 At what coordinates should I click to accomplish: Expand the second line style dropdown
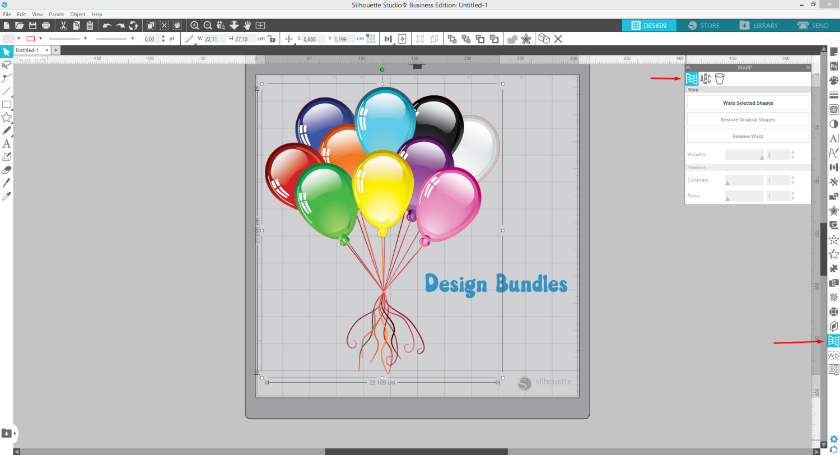[x=132, y=39]
